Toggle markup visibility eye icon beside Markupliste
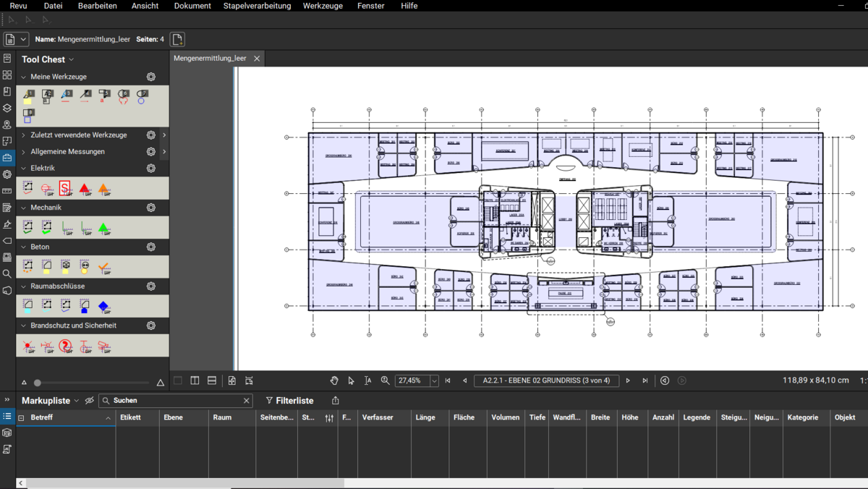868x489 pixels. click(x=90, y=400)
